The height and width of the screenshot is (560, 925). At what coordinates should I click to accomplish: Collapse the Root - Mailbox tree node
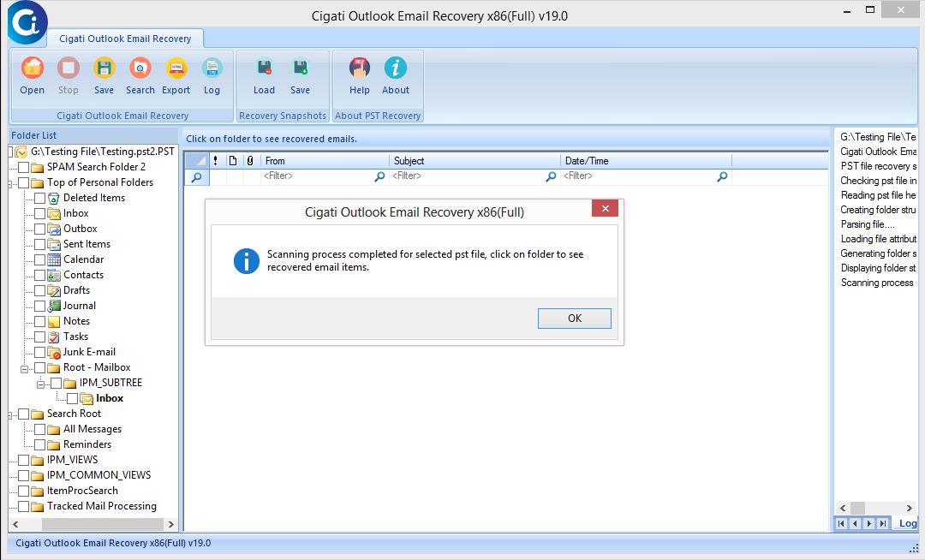pos(24,369)
